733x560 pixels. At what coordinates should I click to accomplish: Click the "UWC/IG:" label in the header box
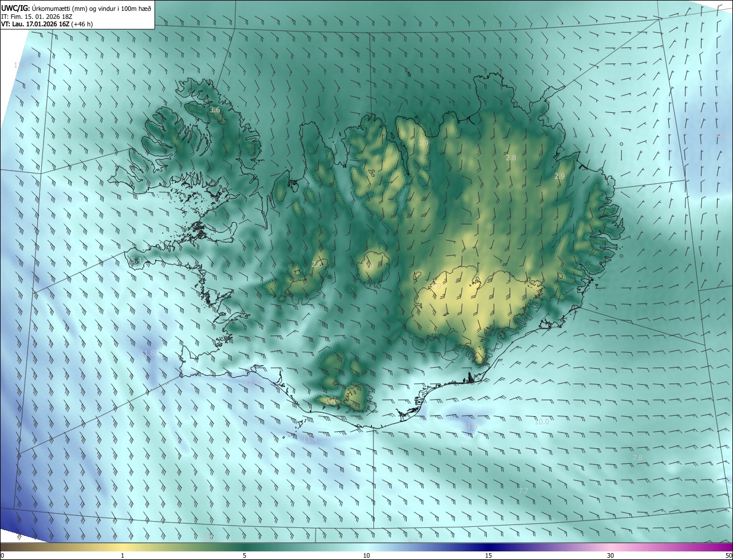click(x=15, y=8)
